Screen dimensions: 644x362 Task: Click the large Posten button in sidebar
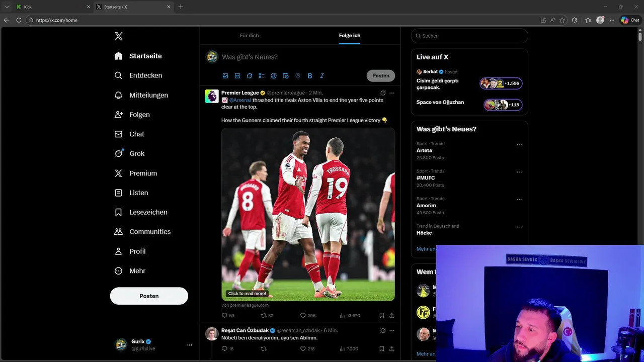coord(149,296)
